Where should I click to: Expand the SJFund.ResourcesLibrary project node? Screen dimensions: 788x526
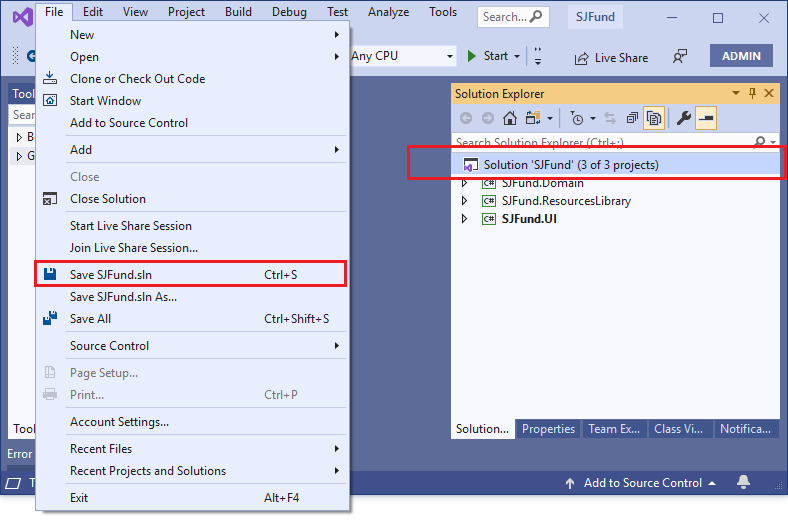(464, 201)
